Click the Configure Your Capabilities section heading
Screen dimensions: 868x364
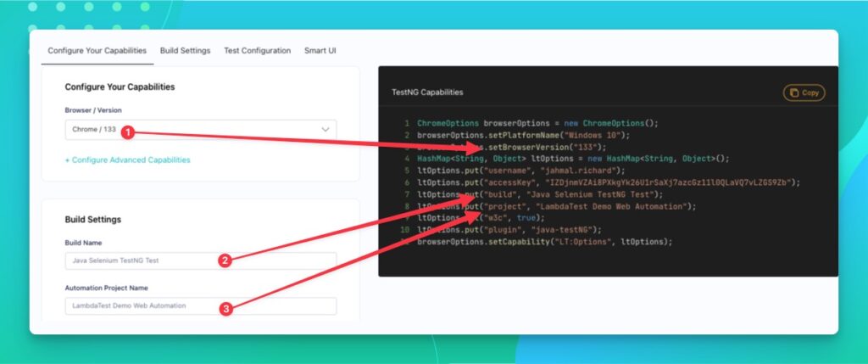click(120, 87)
